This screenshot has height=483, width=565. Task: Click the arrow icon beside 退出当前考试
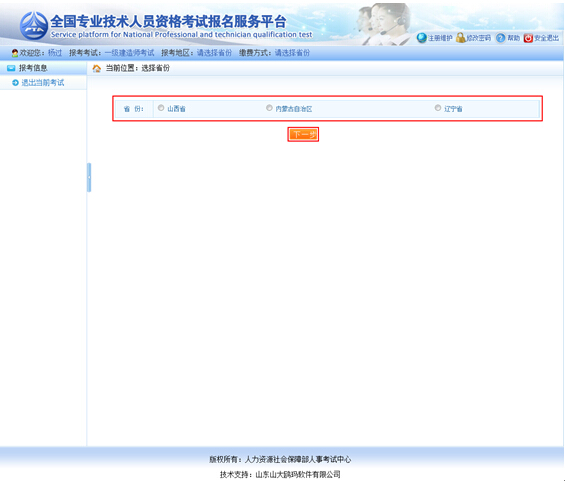coord(15,83)
